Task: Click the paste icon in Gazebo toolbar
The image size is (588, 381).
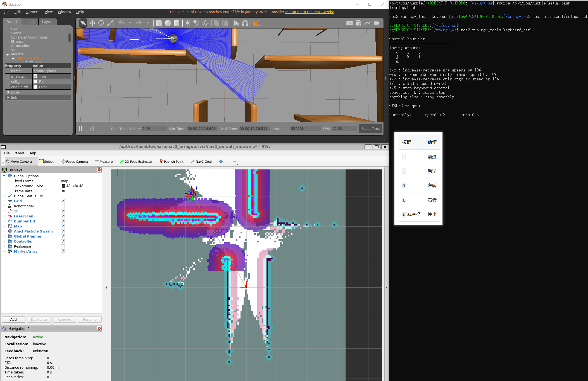Action: tap(225, 23)
